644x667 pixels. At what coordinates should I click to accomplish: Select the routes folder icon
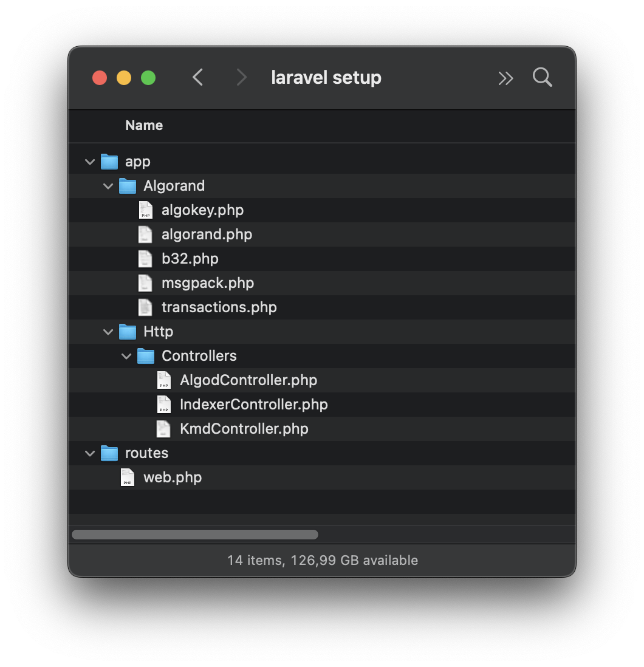(109, 453)
